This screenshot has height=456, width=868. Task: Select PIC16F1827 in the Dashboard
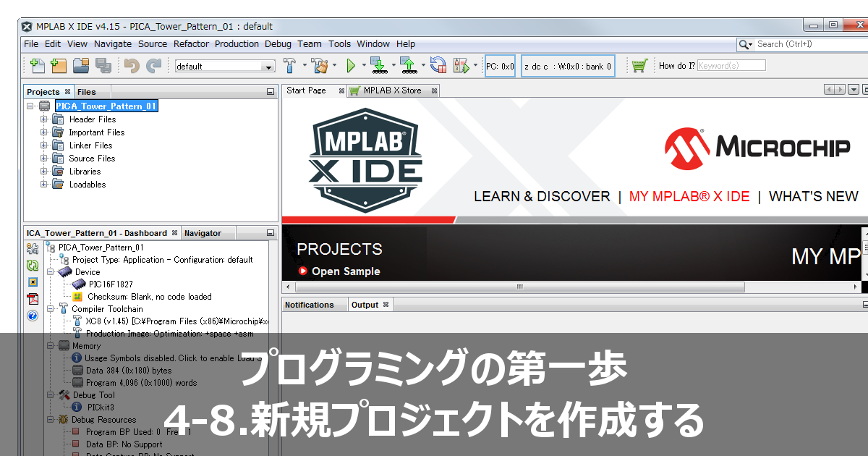pyautogui.click(x=111, y=284)
